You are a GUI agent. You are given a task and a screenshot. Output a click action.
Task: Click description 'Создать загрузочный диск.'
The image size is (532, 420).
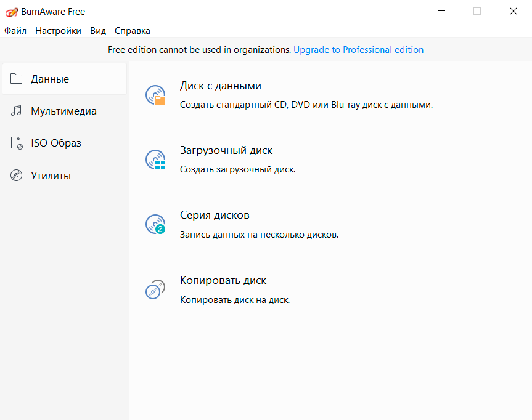coord(237,169)
